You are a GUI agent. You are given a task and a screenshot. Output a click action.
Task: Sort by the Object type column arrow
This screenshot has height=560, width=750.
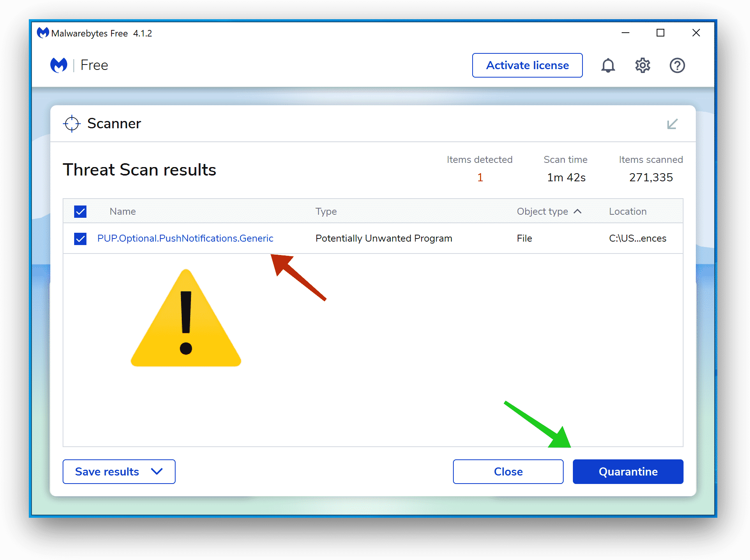click(x=577, y=212)
